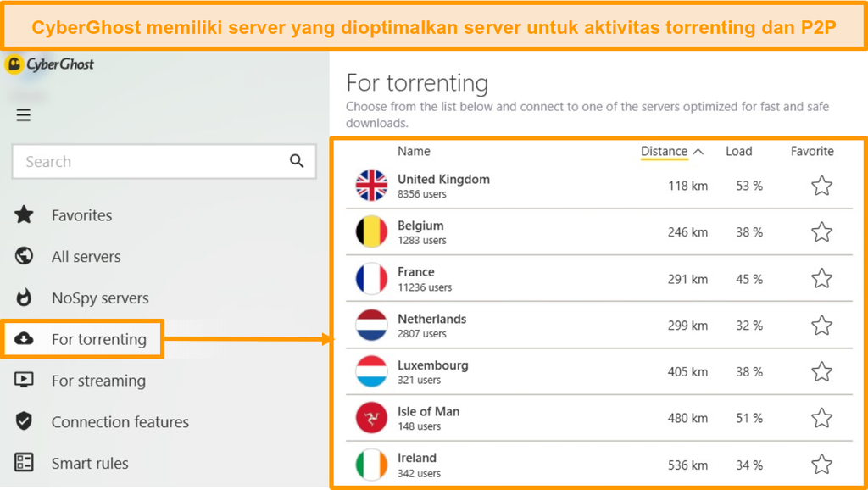Image resolution: width=868 pixels, height=490 pixels.
Task: Select the Isle of Man server name
Action: point(428,412)
